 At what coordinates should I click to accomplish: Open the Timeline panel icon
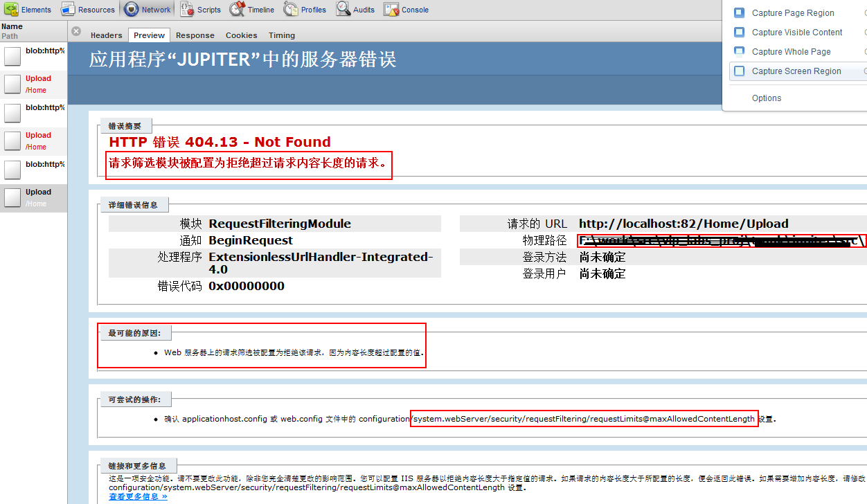237,10
